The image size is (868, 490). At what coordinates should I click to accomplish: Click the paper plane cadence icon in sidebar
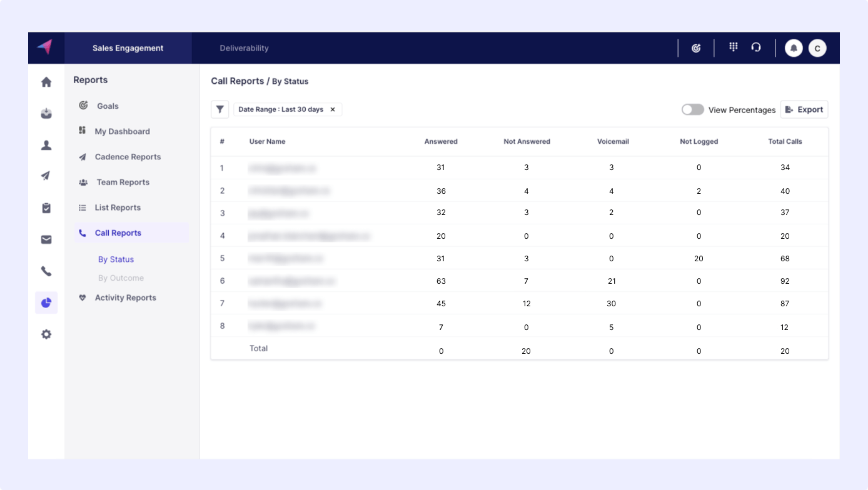[46, 176]
